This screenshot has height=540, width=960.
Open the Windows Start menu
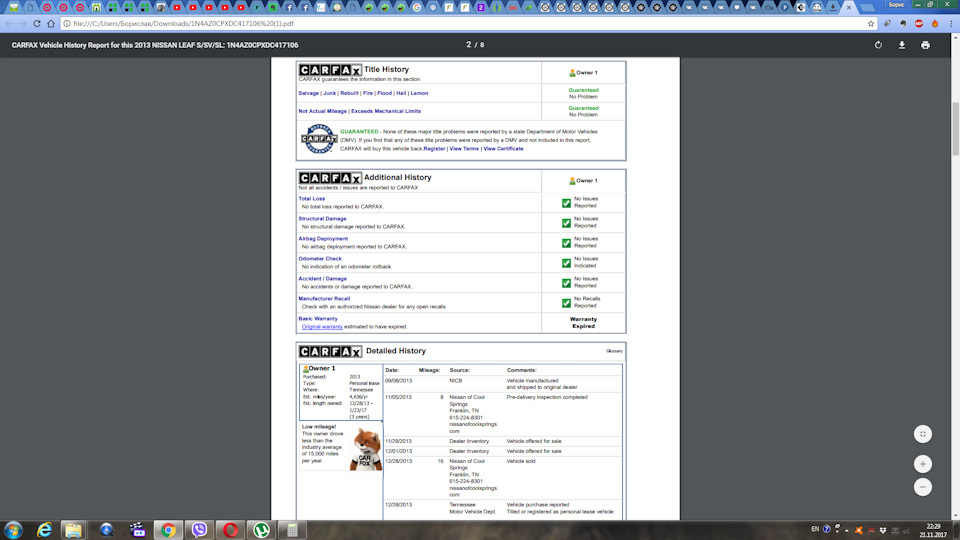pos(13,530)
